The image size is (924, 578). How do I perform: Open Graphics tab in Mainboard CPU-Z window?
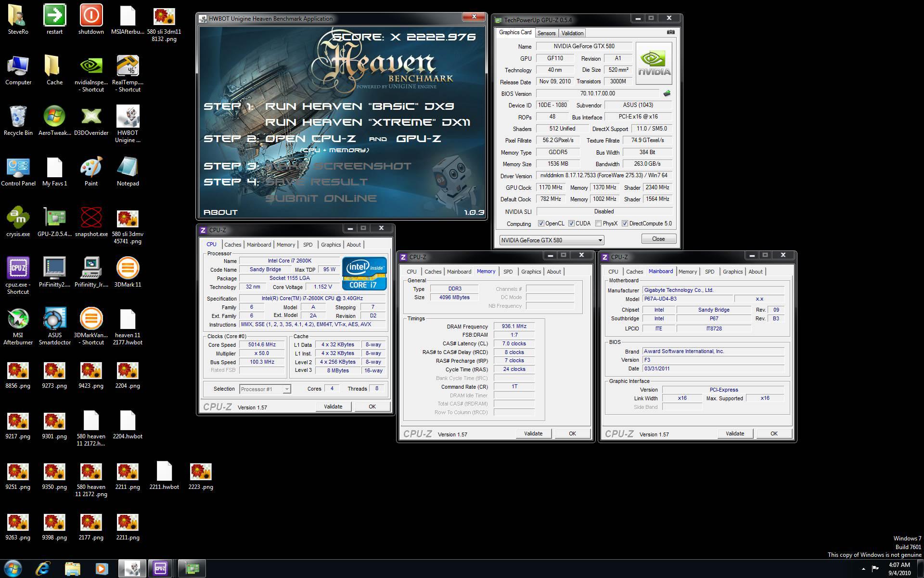click(732, 272)
